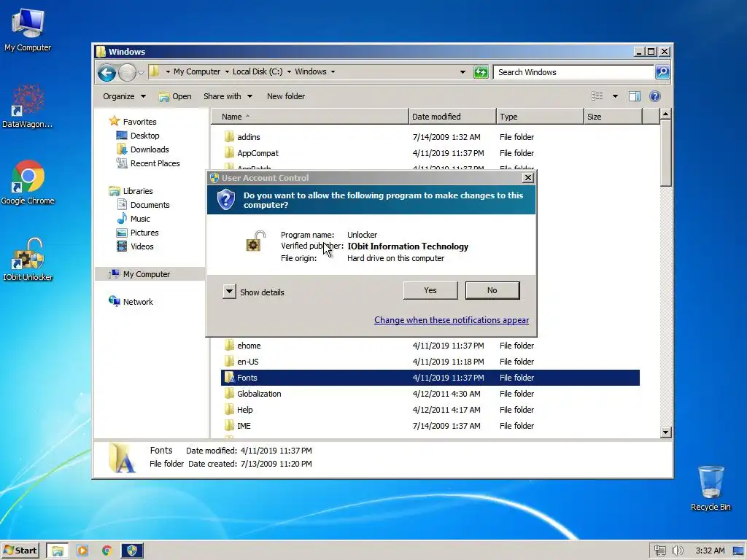This screenshot has height=560, width=747.
Task: Open dropdown arrow after Local Disk (C:)
Action: pyautogui.click(x=289, y=72)
